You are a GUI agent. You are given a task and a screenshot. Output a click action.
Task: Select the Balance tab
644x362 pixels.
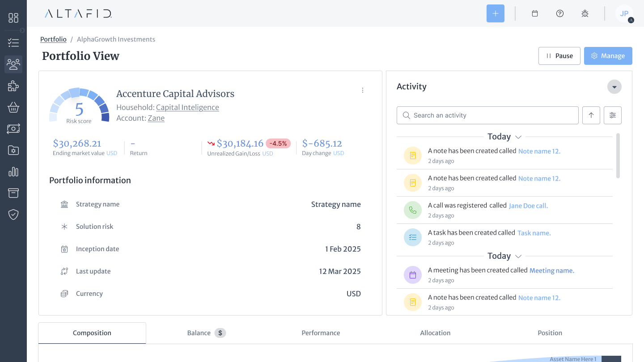point(207,333)
